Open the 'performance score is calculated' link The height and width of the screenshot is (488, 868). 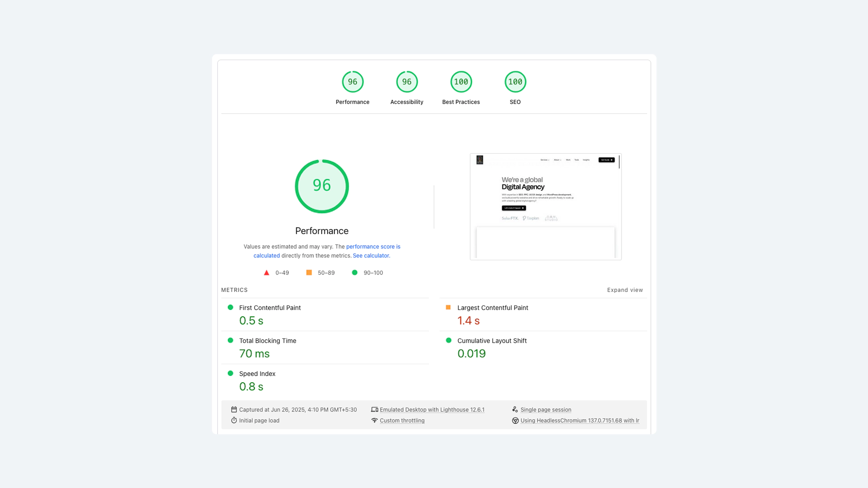coord(373,247)
